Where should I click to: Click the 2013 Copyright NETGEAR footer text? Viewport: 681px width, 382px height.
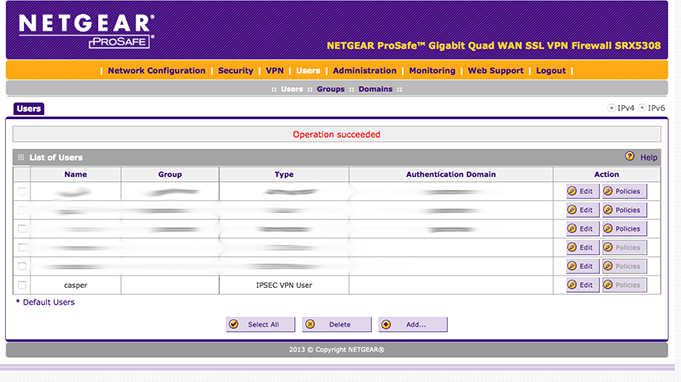click(337, 349)
